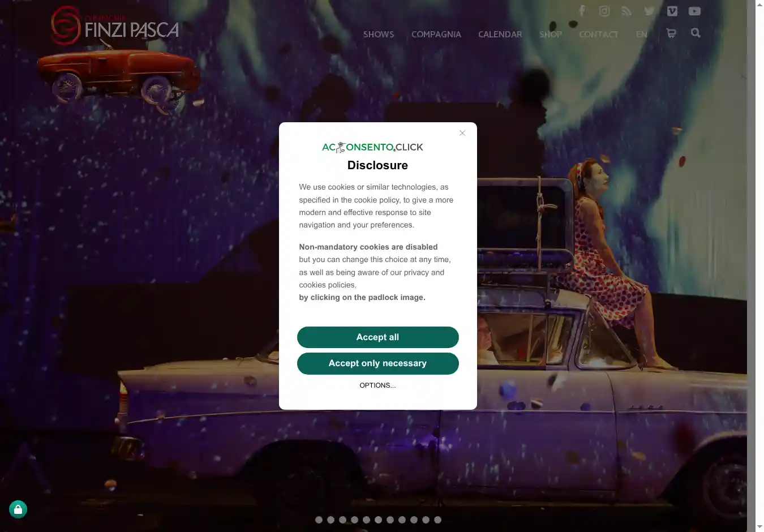Click the Finzi Pasca logo
The height and width of the screenshot is (532, 764).
coord(115,26)
